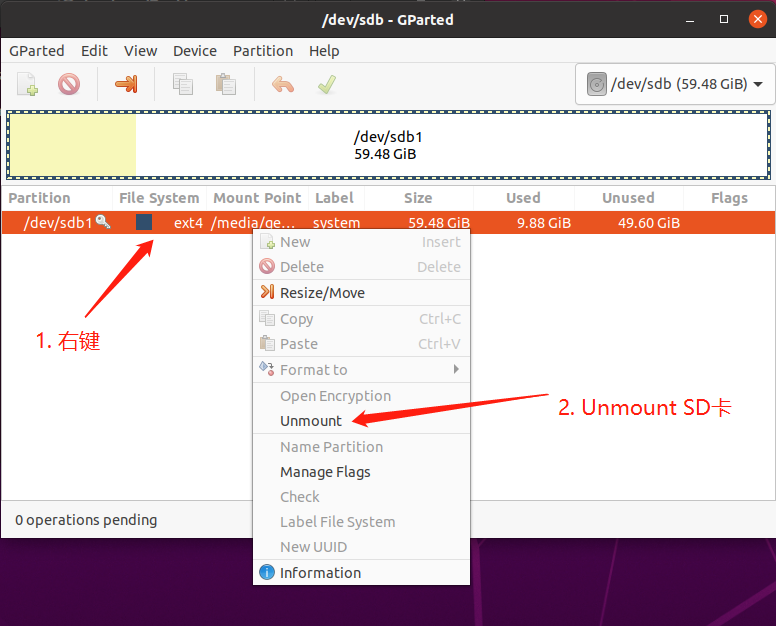This screenshot has width=776, height=626.
Task: Click the 0 operations pending status text
Action: (x=86, y=520)
